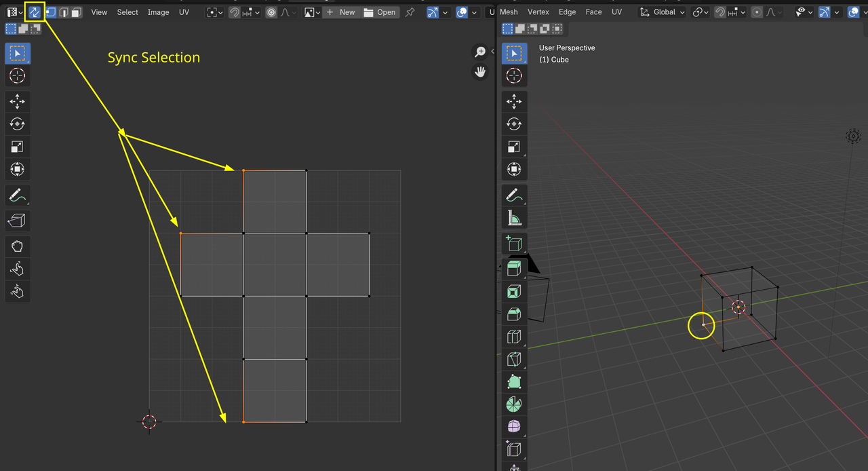Select the Transform tool in UV editor
Viewport: 868px width, 471px height.
pyautogui.click(x=18, y=169)
